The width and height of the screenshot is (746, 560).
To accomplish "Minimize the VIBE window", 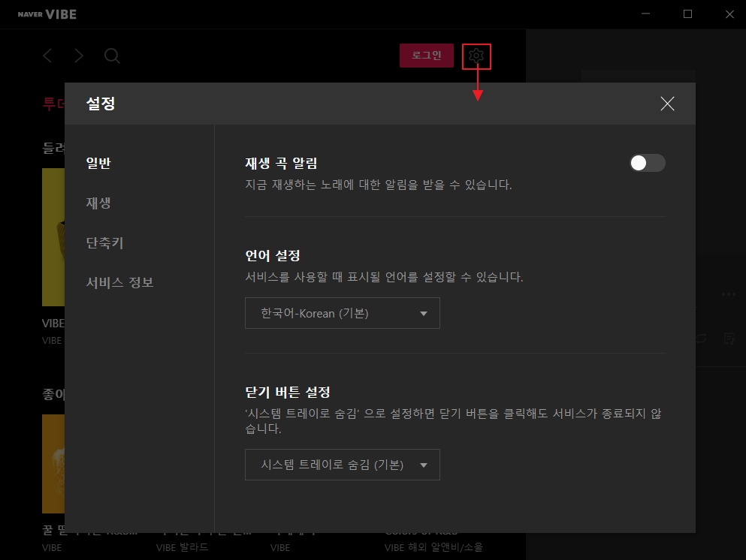I will (x=645, y=14).
